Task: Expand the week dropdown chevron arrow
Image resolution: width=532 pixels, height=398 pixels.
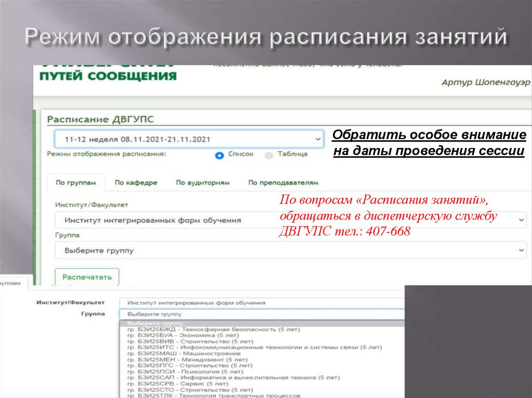Action: tap(317, 139)
